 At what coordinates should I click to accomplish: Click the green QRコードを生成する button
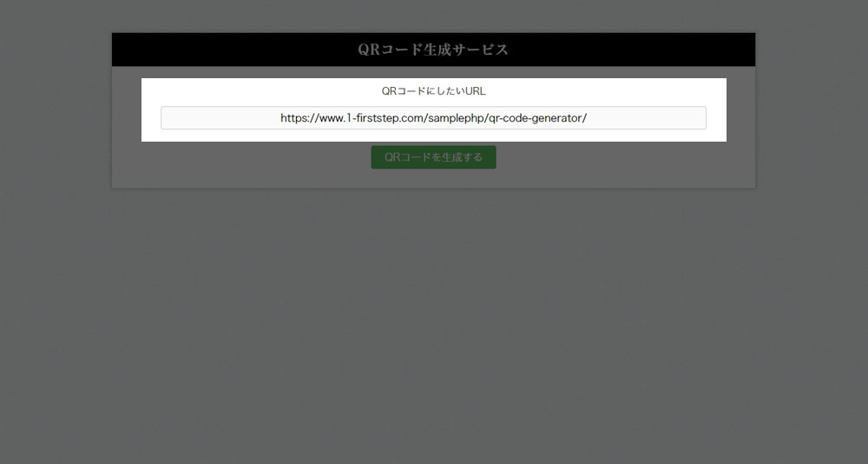click(433, 157)
